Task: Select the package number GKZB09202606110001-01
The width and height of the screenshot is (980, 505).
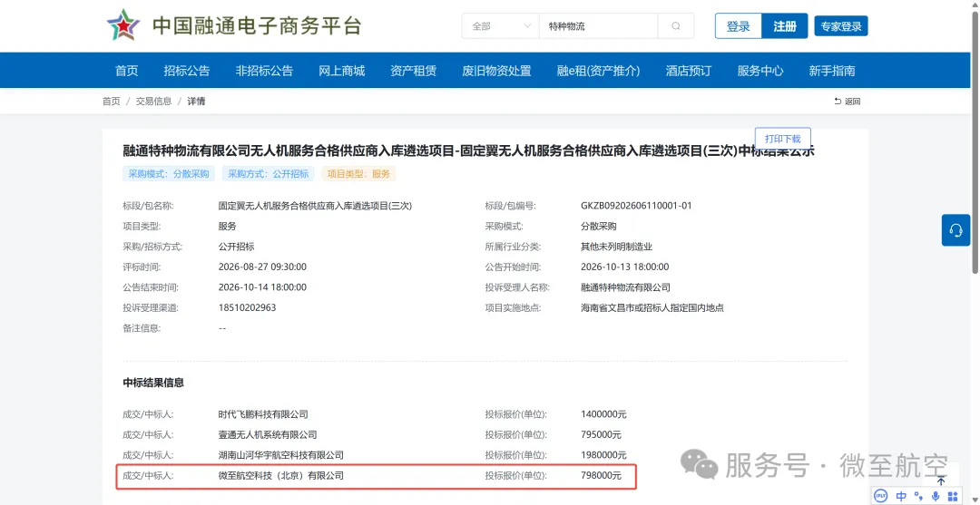Action: click(x=636, y=206)
